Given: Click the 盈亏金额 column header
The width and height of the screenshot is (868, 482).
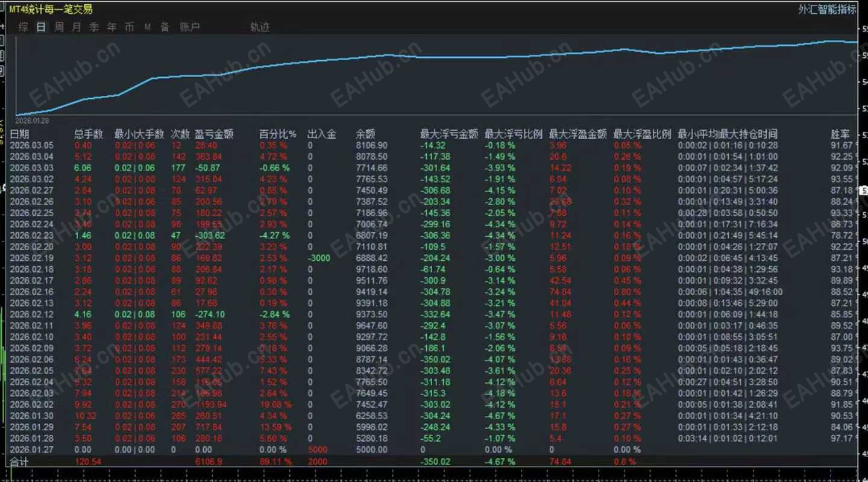Looking at the screenshot, I should tap(214, 134).
